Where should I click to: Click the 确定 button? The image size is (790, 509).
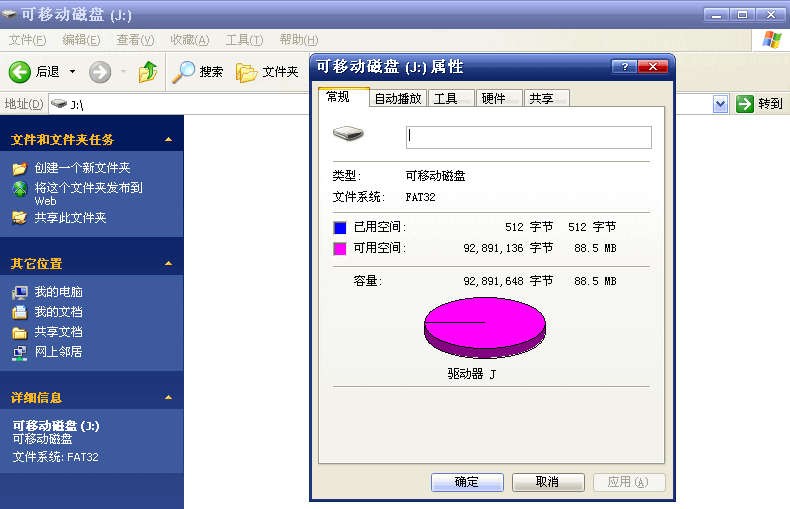(467, 482)
